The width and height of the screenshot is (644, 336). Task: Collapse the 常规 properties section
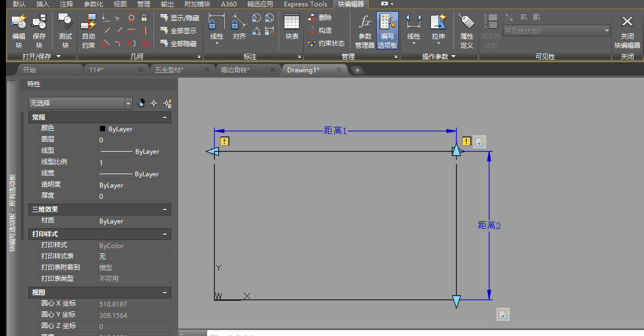point(165,117)
